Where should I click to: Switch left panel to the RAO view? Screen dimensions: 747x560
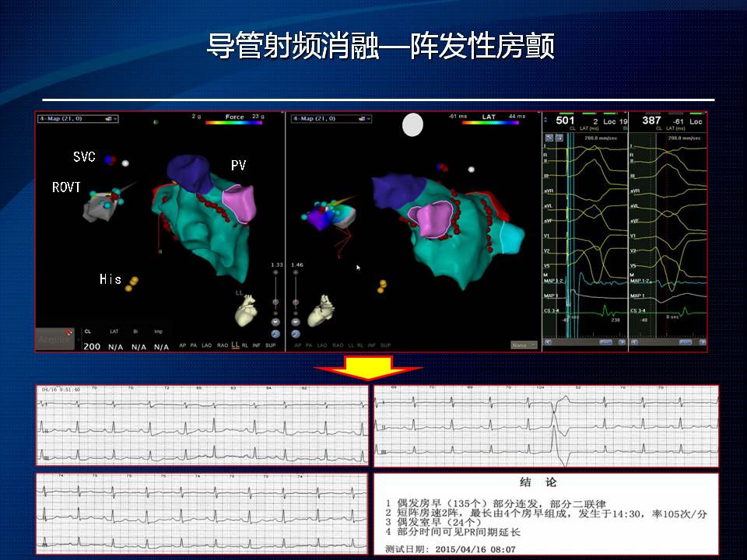coord(222,345)
